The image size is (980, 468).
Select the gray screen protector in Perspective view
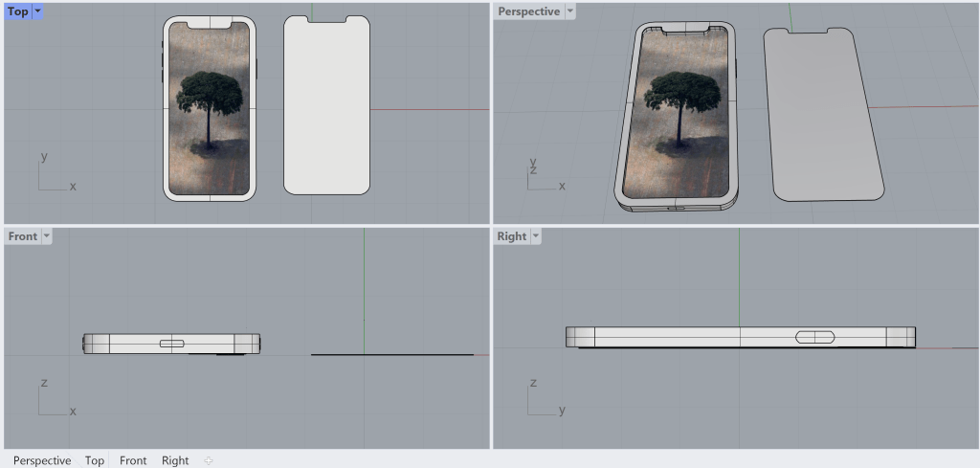(823, 115)
